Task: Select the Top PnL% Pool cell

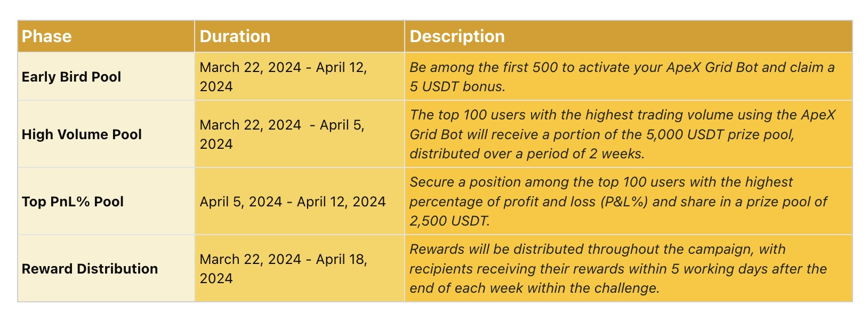Action: (x=106, y=201)
